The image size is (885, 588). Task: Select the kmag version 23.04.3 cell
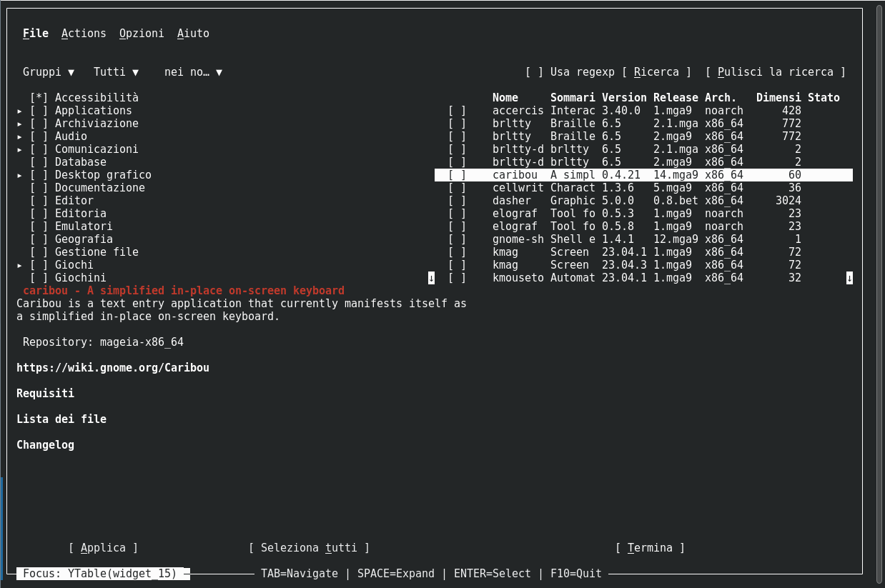point(624,265)
